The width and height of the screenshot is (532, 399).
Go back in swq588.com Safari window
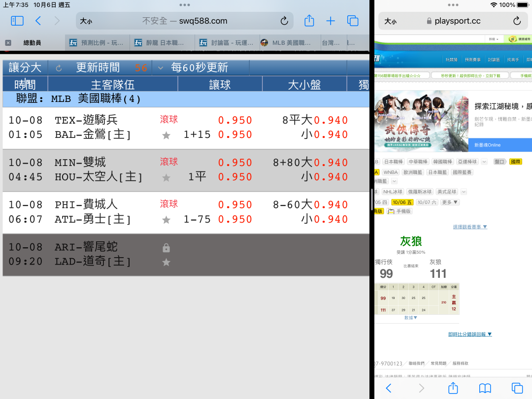pyautogui.click(x=38, y=21)
